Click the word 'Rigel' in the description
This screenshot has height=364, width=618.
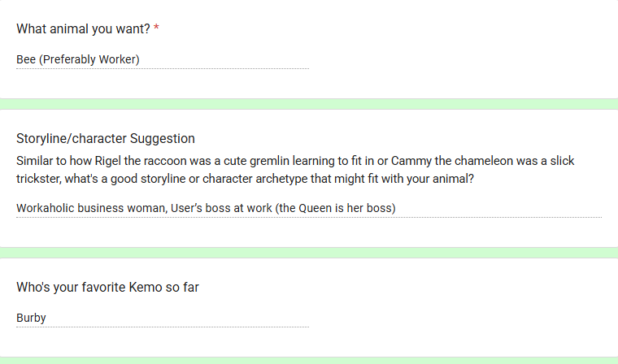click(107, 161)
